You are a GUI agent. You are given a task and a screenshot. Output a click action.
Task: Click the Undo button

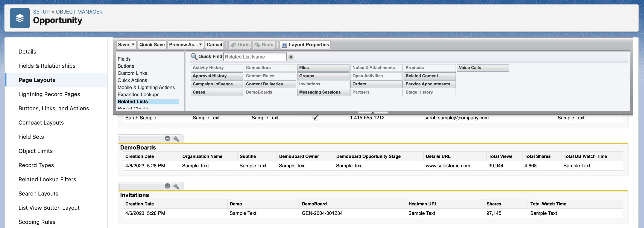pyautogui.click(x=240, y=45)
